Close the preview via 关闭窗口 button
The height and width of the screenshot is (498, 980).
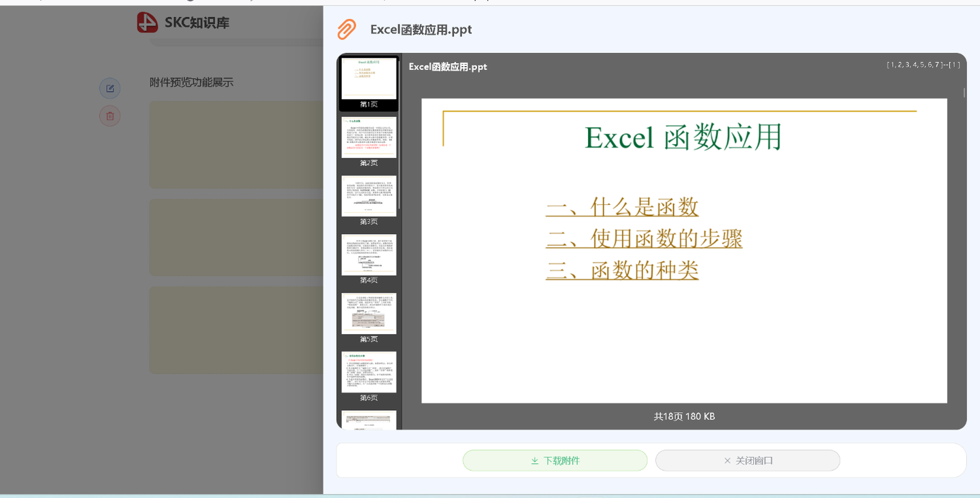747,461
